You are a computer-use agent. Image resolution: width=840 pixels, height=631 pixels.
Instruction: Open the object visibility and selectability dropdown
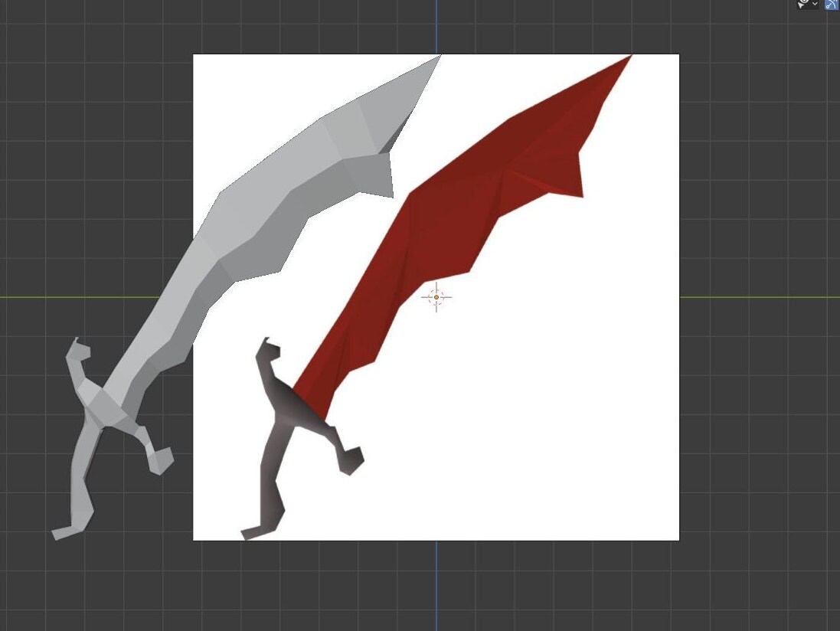808,4
